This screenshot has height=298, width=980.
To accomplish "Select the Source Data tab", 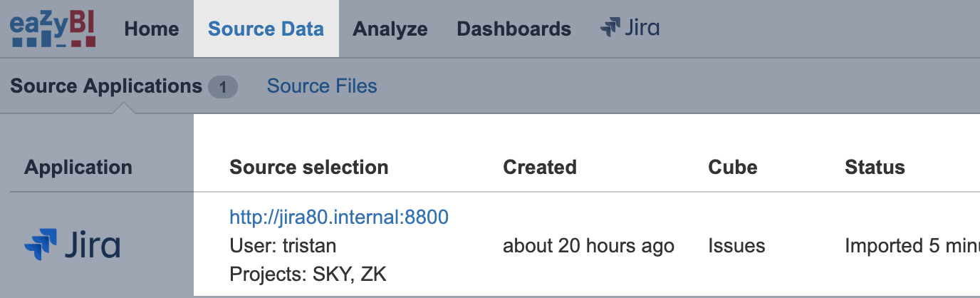I will [x=266, y=29].
